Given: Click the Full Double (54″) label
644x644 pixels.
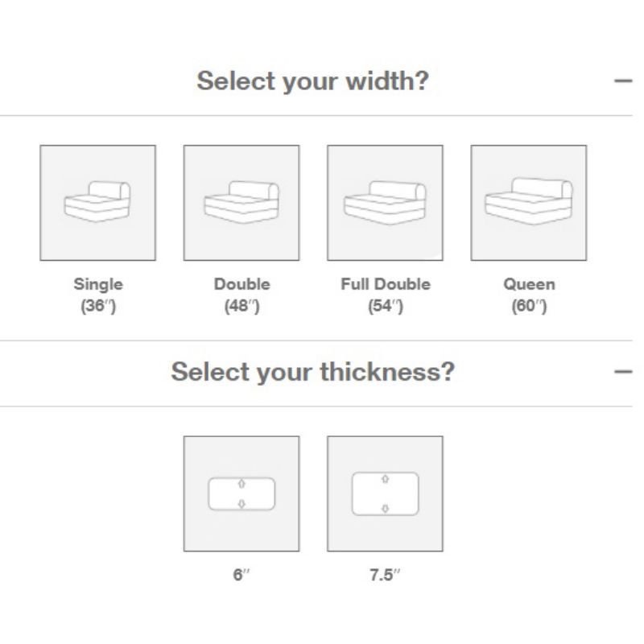Looking at the screenshot, I should click(x=386, y=295).
